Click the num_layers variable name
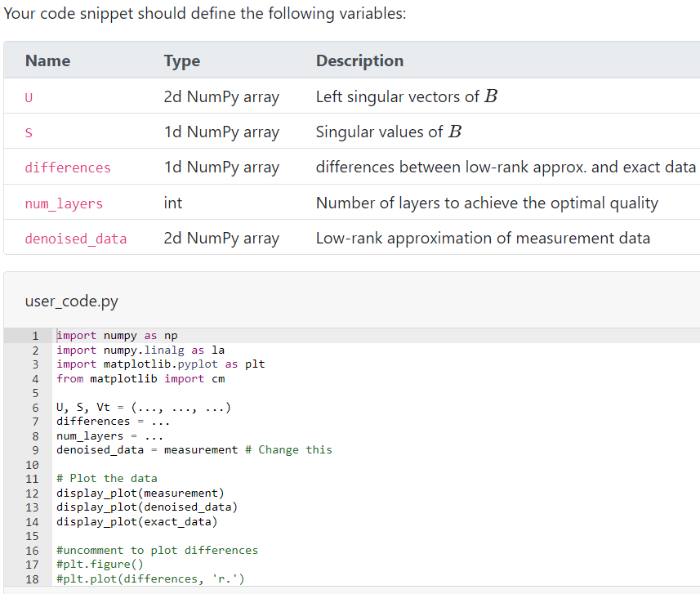 tap(63, 203)
